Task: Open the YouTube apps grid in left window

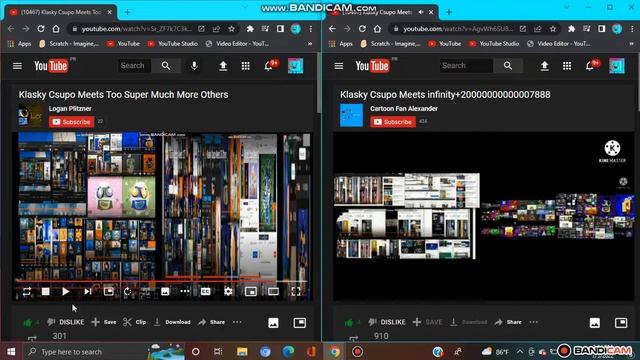Action: point(245,66)
